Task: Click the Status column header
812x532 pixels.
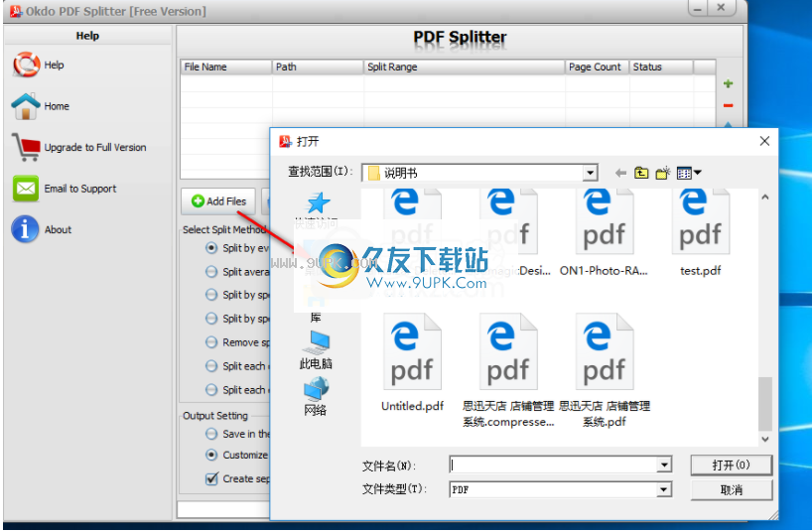Action: coord(661,66)
